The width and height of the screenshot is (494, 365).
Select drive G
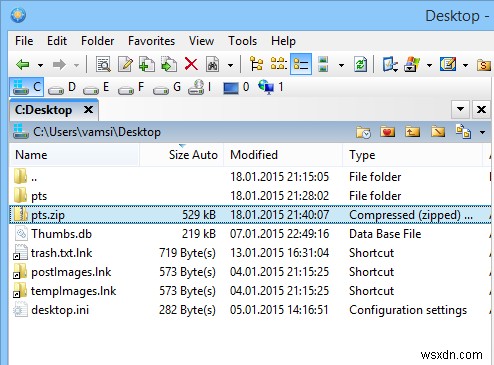tap(167, 88)
